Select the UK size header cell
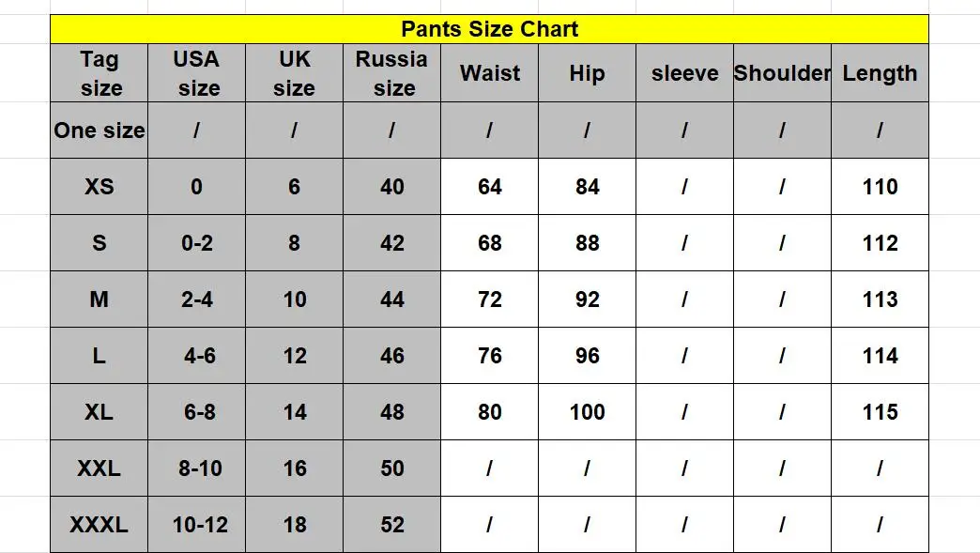This screenshot has height=553, width=980. point(295,73)
